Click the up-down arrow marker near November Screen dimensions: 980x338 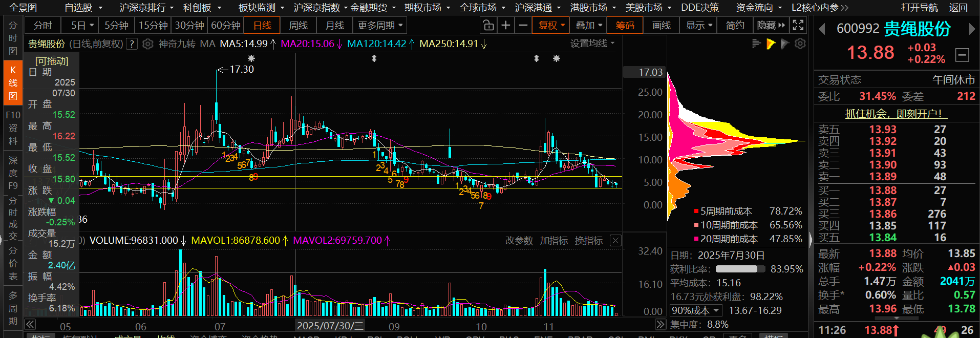[x=537, y=58]
